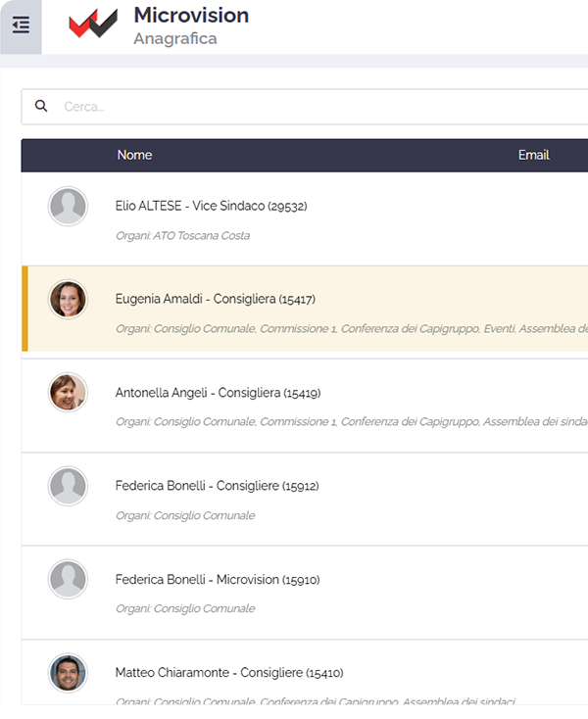Image resolution: width=588 pixels, height=719 pixels.
Task: Click Matteo Chiaramonte's profile photo
Action: (69, 673)
